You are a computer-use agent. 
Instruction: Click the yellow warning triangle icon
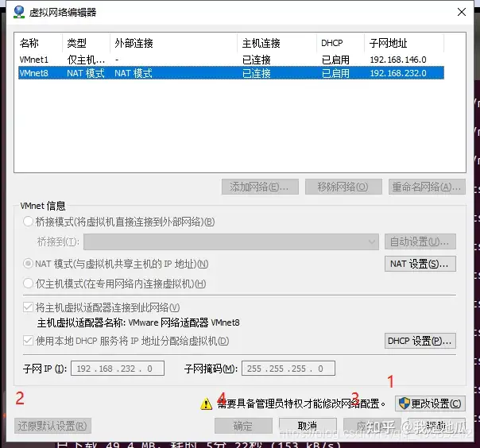206,404
